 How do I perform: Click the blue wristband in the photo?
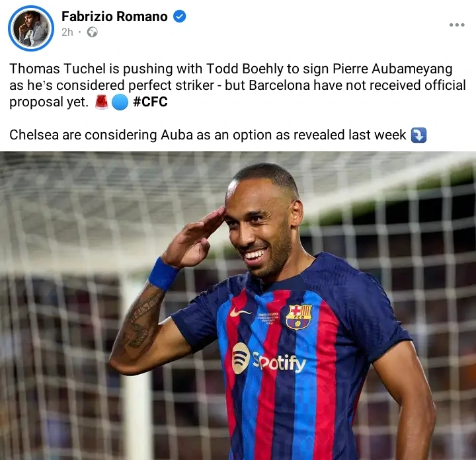[x=163, y=274]
